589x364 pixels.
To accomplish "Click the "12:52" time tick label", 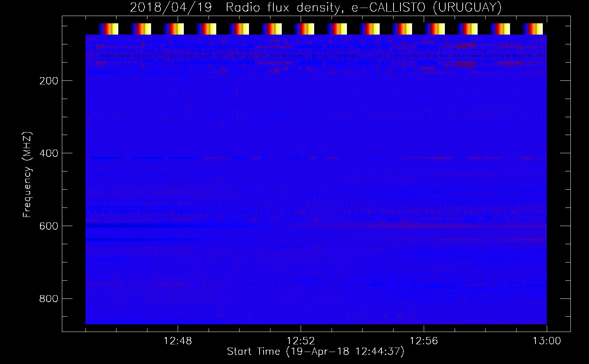I will click(301, 341).
